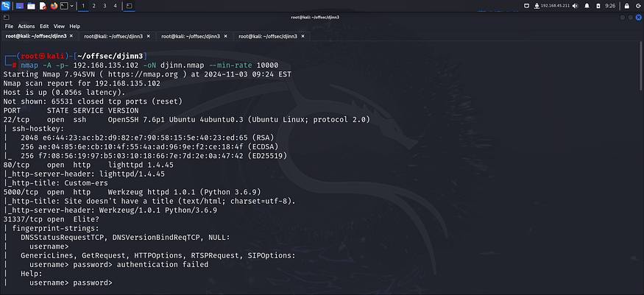644x295 pixels.
Task: Click the 'PORT STATE SERVICE VERSION' header line
Action: 71,110
